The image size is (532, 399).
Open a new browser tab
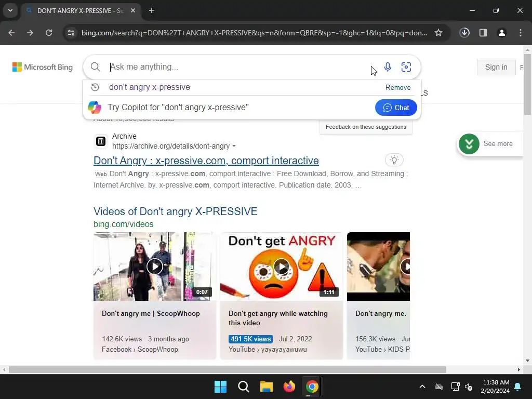(152, 10)
